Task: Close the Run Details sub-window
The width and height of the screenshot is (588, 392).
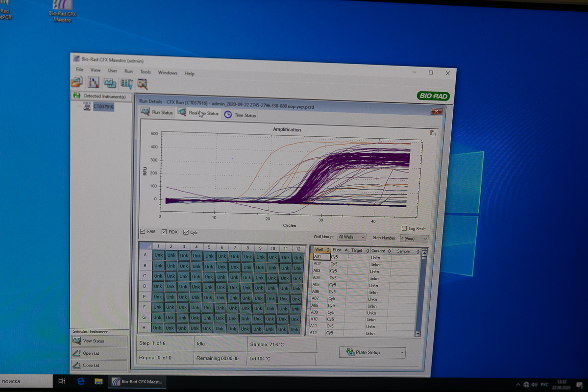Action: pos(436,112)
